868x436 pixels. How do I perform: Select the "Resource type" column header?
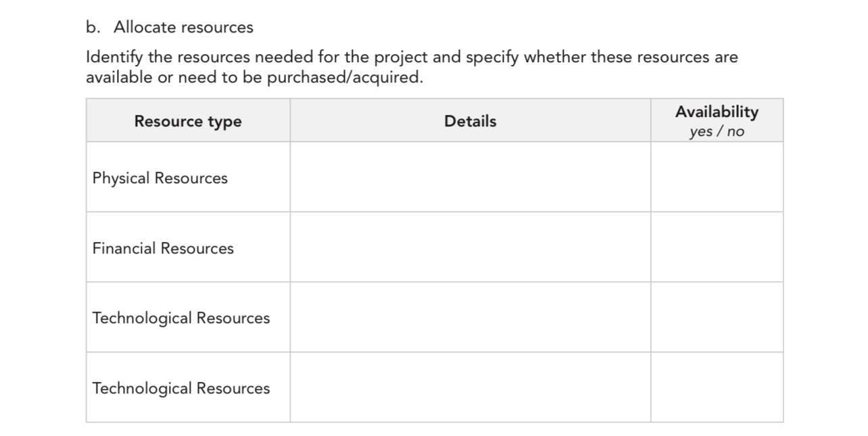click(188, 121)
